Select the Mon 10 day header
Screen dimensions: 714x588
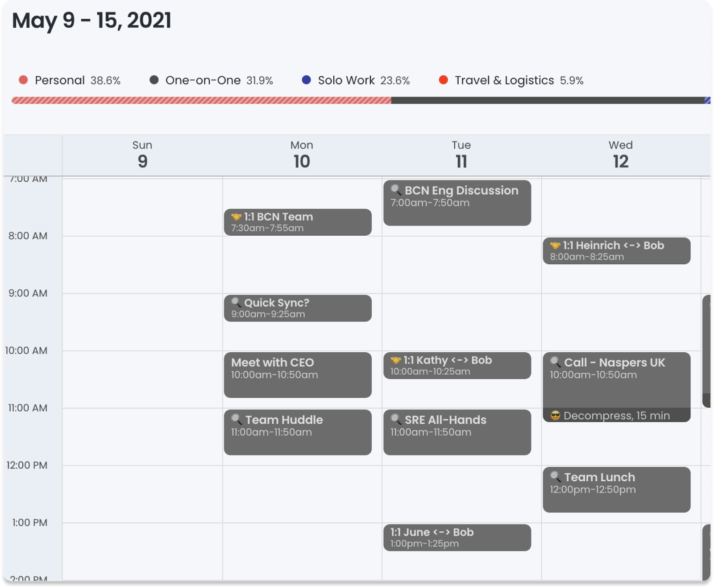tap(302, 155)
